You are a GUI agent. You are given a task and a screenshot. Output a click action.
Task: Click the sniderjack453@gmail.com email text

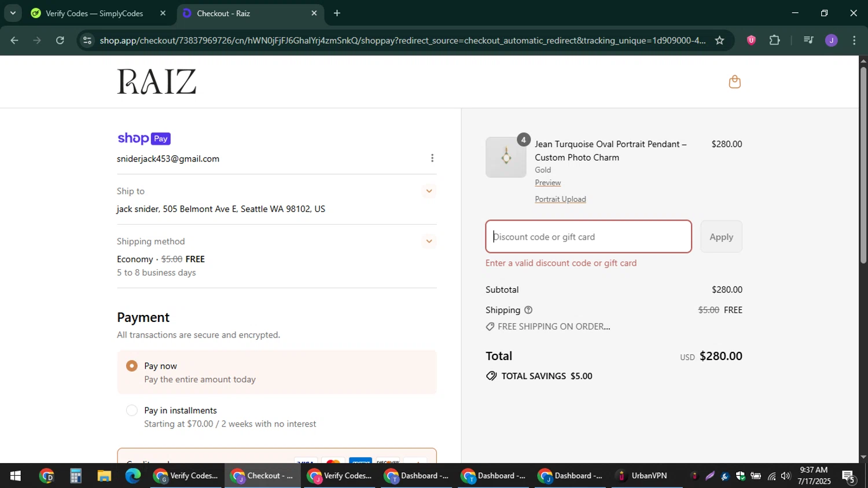[x=168, y=159]
